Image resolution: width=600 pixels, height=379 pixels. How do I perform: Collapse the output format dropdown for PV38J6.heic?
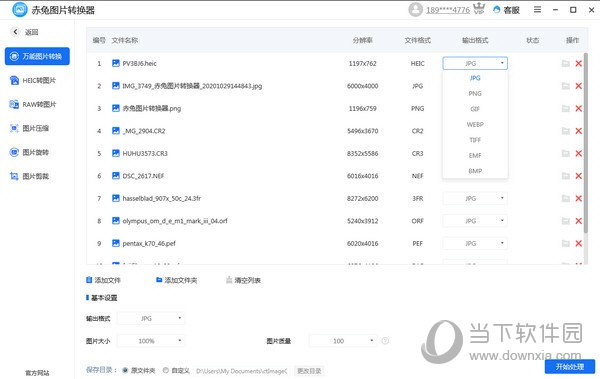[x=475, y=63]
